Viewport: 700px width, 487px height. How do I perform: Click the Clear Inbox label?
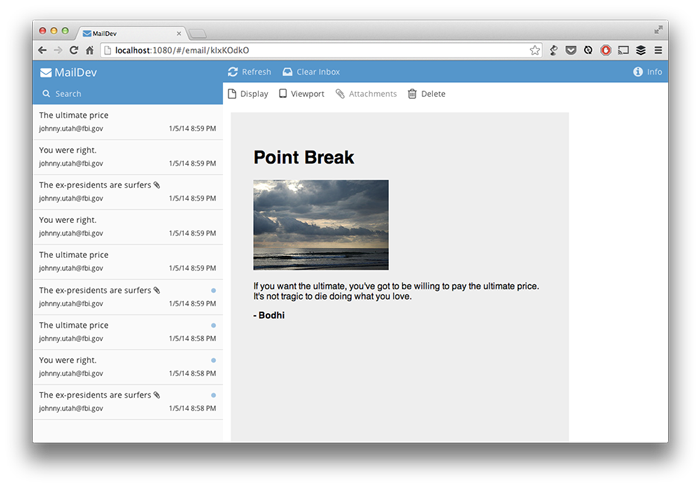coord(318,72)
